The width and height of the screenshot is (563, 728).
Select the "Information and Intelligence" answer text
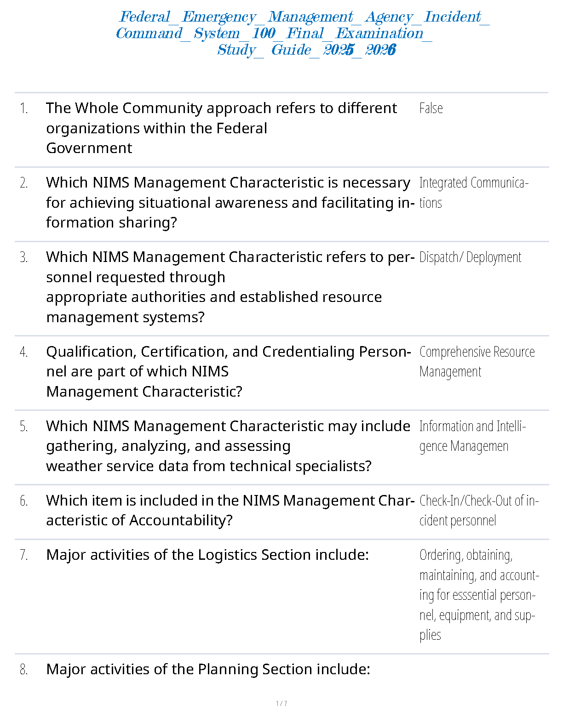(472, 436)
